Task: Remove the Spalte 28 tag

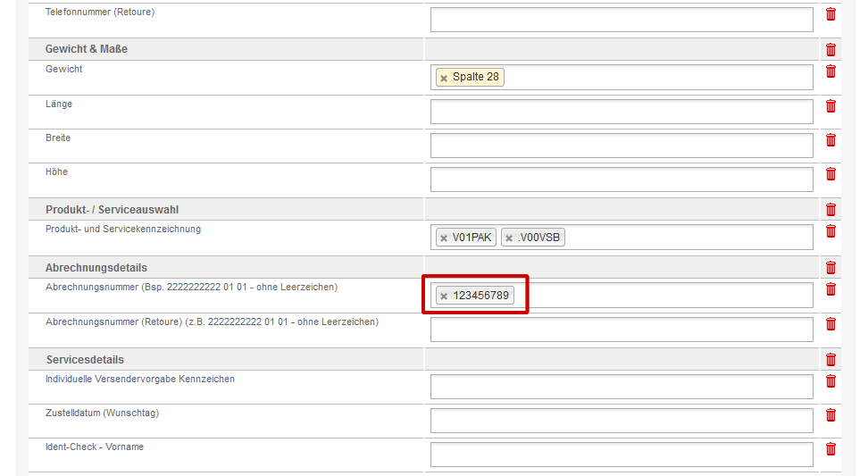Action: tap(444, 78)
